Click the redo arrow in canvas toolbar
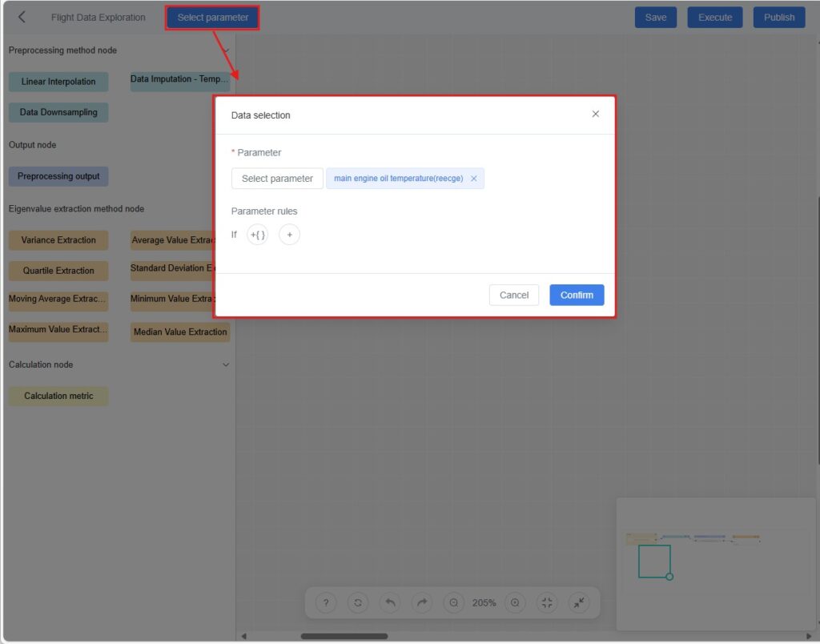Image resolution: width=820 pixels, height=644 pixels. pyautogui.click(x=422, y=603)
